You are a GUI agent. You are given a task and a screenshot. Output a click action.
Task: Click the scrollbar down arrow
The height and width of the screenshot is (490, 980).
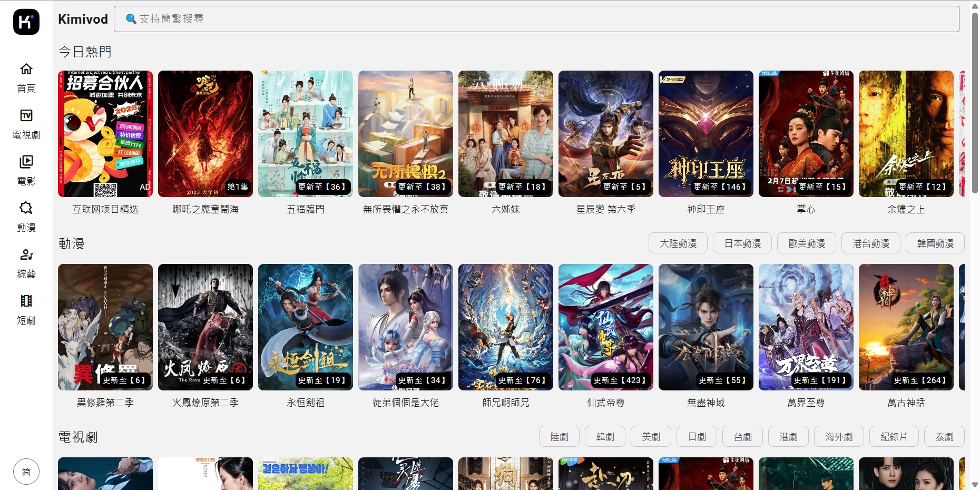coord(975,484)
